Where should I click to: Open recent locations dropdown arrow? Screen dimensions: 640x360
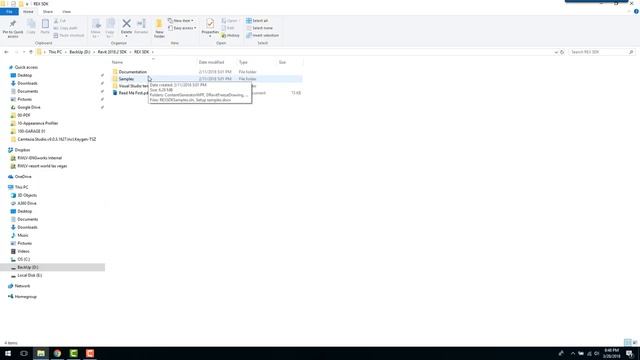pos(24,52)
